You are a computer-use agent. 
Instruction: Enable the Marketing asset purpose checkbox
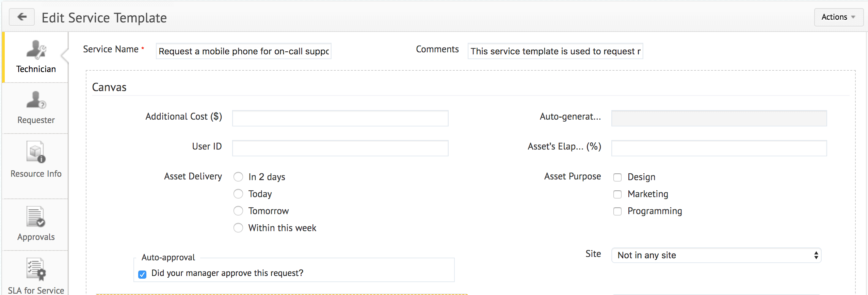tap(617, 194)
